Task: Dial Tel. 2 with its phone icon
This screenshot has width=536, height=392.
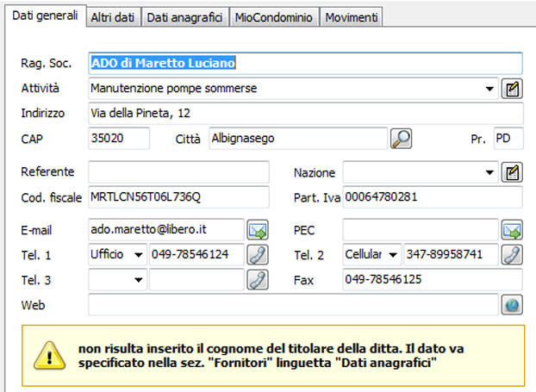Action: point(512,255)
